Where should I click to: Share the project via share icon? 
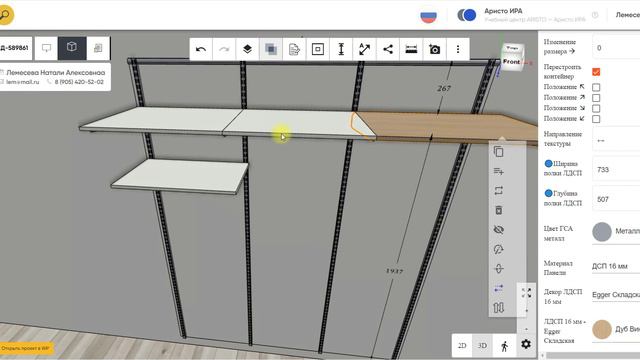tap(388, 49)
